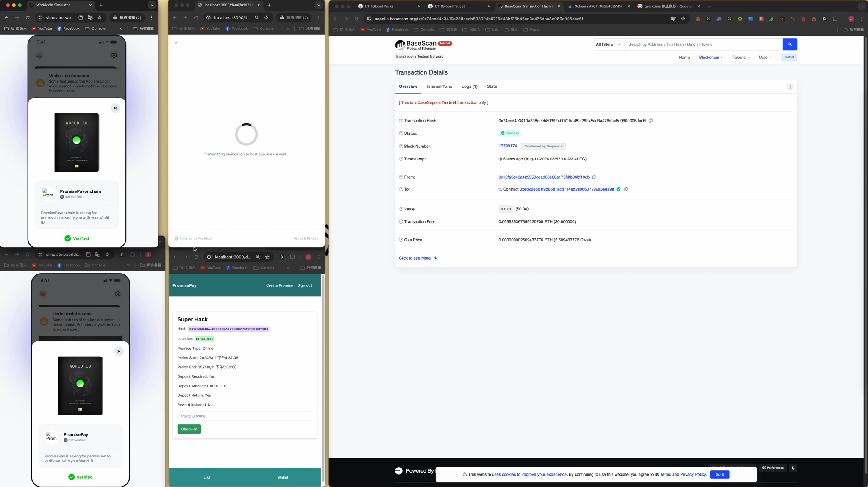Expand the Blockchain nav menu
The image size is (868, 487).
(x=711, y=58)
